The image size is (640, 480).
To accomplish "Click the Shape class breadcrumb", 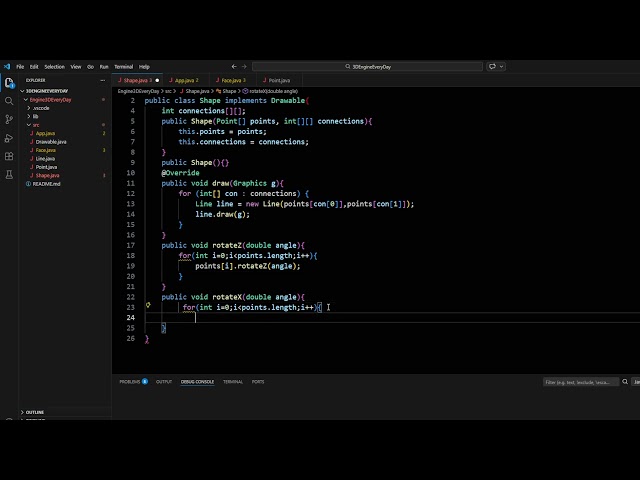I will pos(227,91).
